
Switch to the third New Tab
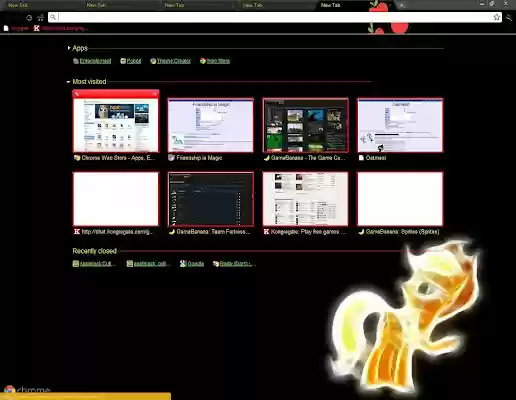pyautogui.click(x=174, y=5)
